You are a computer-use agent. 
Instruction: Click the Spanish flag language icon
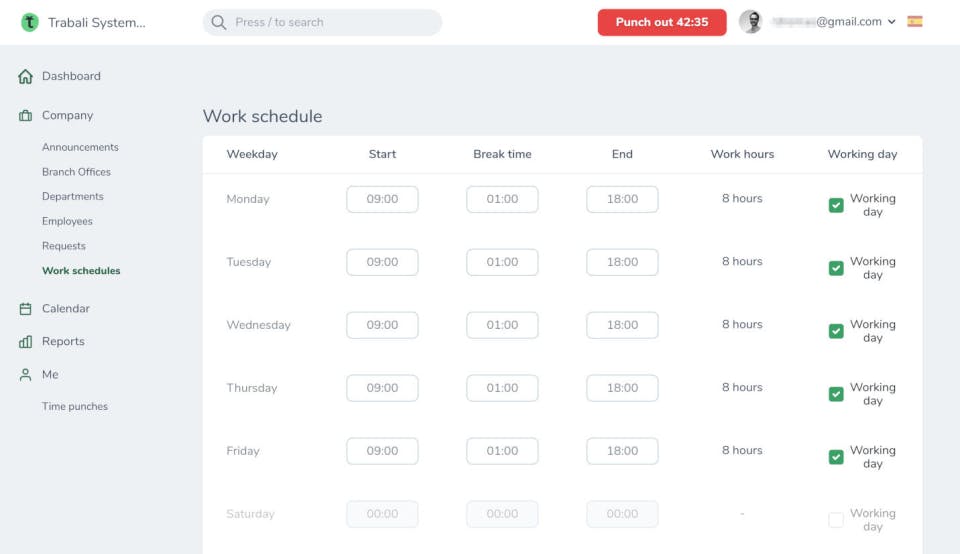point(915,21)
